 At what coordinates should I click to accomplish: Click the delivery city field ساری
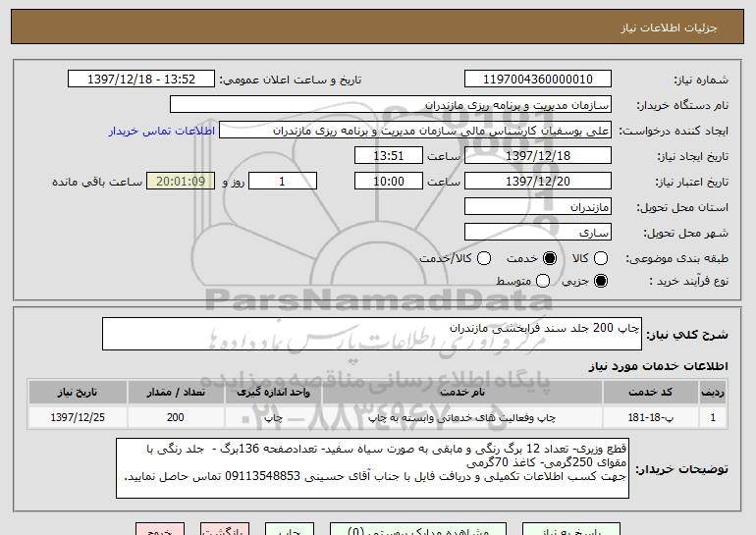point(538,233)
